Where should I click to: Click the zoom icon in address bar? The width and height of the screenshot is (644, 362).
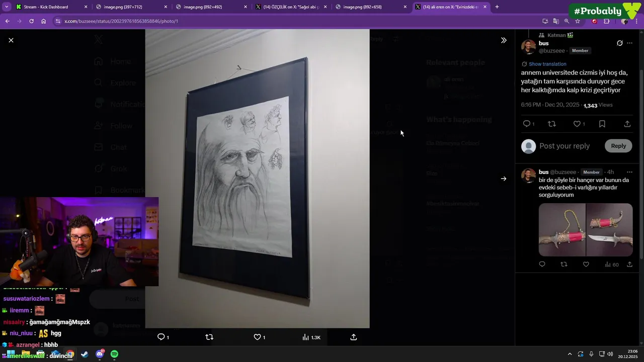567,21
